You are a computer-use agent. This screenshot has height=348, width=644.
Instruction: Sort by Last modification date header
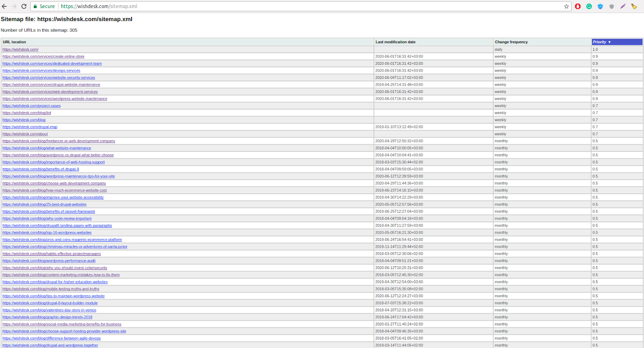click(433, 42)
